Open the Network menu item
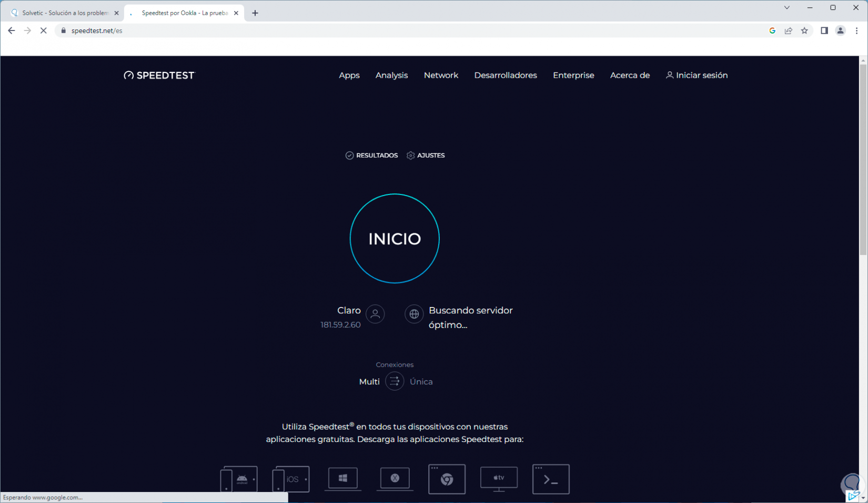Image resolution: width=868 pixels, height=503 pixels. [x=441, y=75]
